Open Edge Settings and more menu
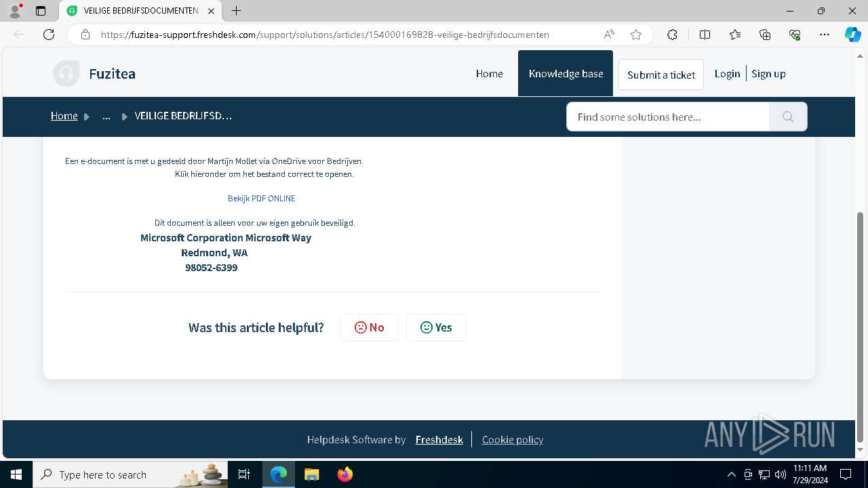 (x=825, y=35)
